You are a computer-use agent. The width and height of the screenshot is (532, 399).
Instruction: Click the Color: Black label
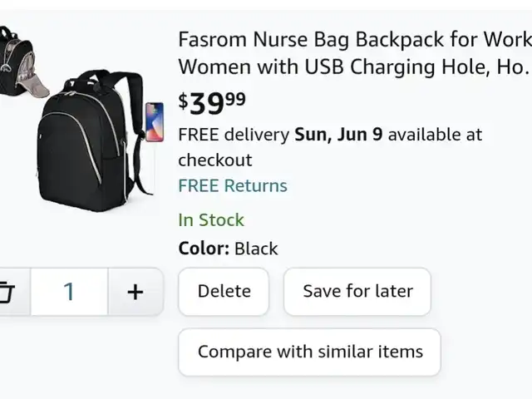(228, 249)
